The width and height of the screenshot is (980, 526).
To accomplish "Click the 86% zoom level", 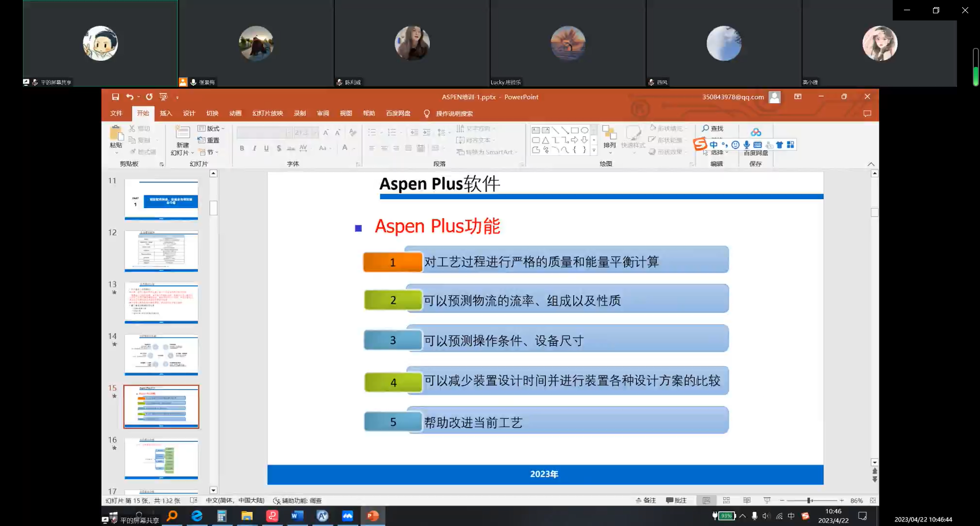I will click(x=856, y=500).
